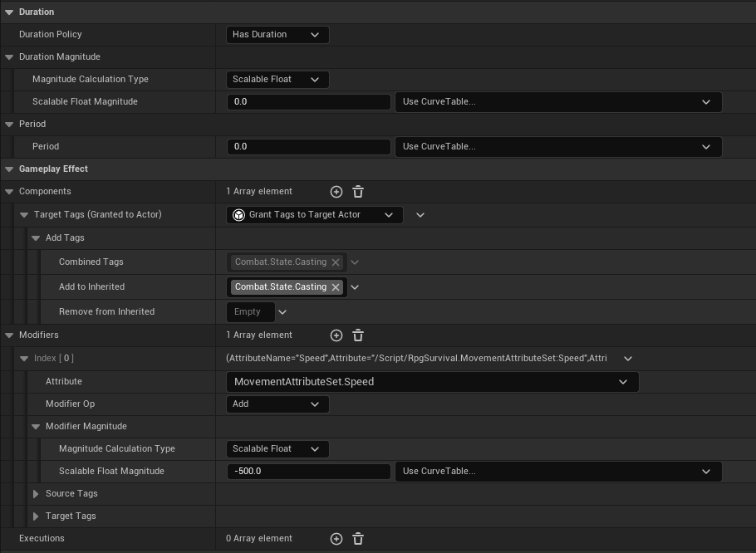
Task: Clear Executions array using trash icon
Action: [358, 539]
